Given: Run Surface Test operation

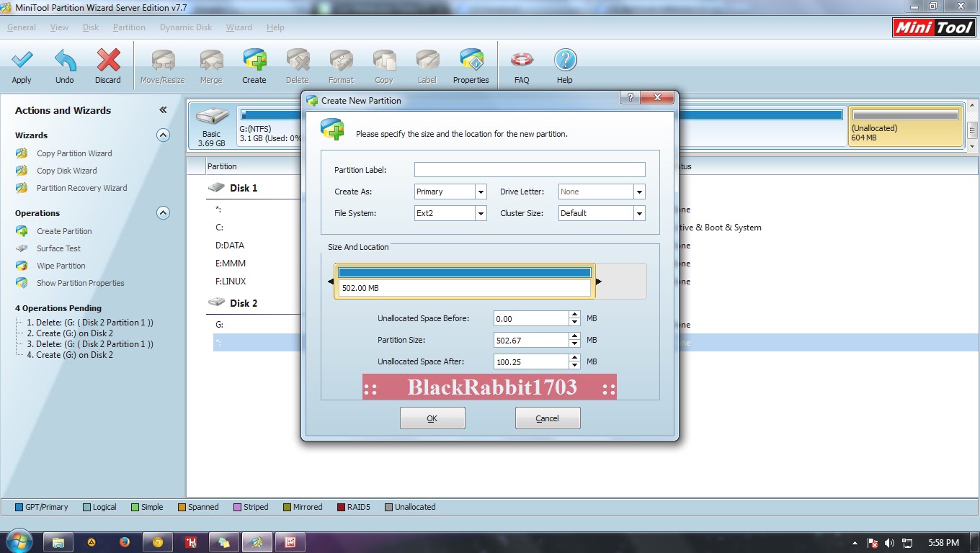Looking at the screenshot, I should 58,248.
